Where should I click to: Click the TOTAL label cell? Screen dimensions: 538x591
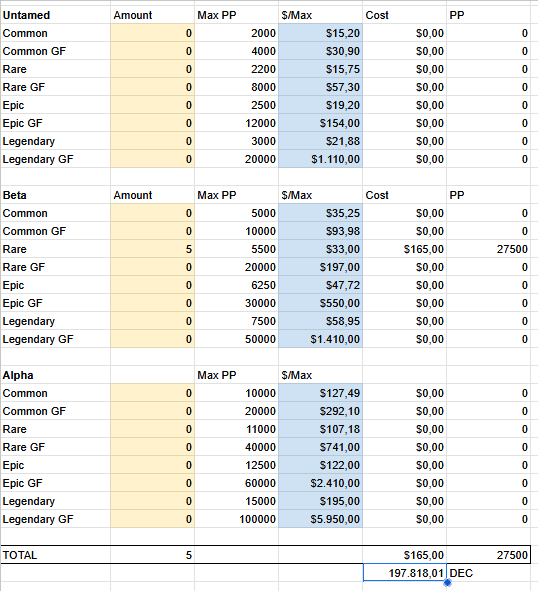click(55, 555)
